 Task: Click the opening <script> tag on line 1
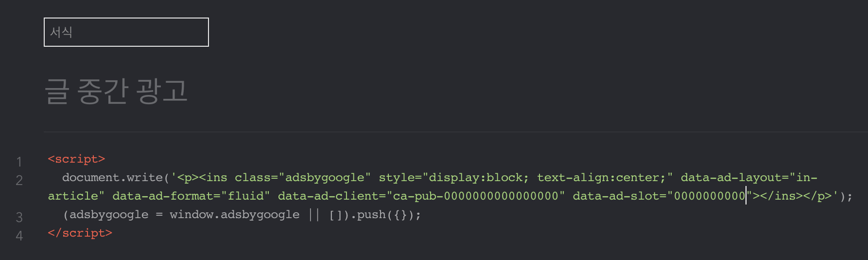(76, 159)
